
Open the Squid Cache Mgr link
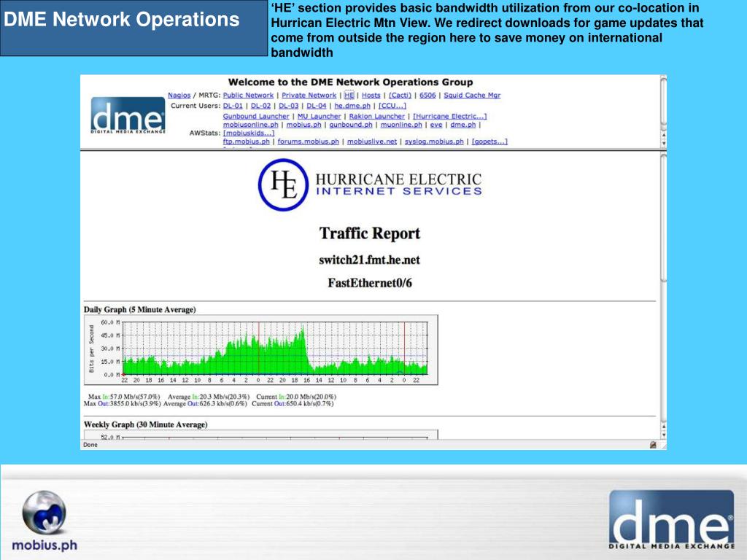pyautogui.click(x=472, y=96)
